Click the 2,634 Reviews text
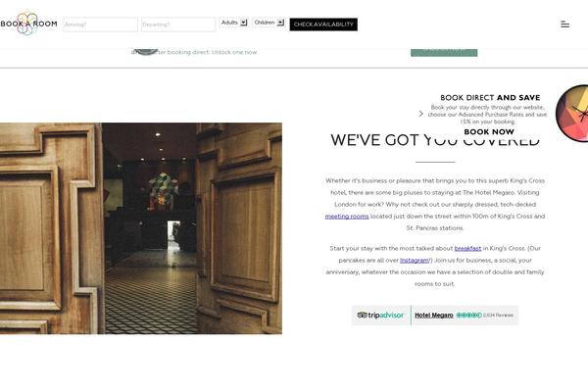588x392 pixels. pos(498,316)
